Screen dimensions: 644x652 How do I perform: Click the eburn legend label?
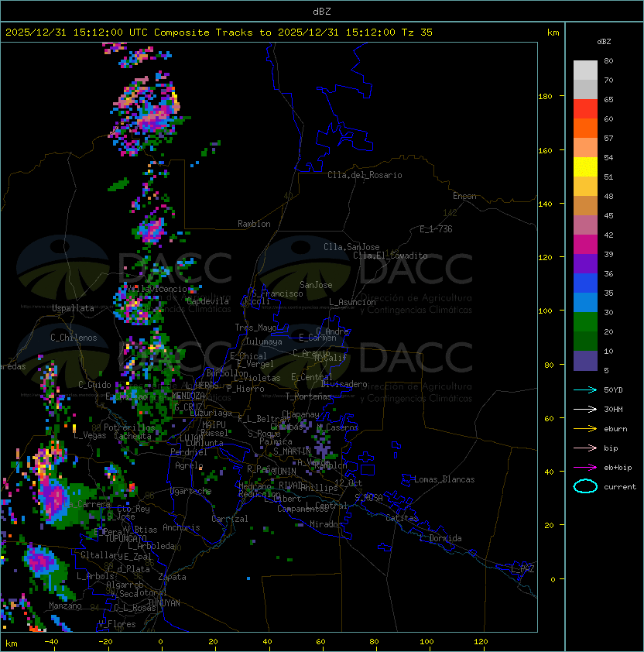point(615,429)
